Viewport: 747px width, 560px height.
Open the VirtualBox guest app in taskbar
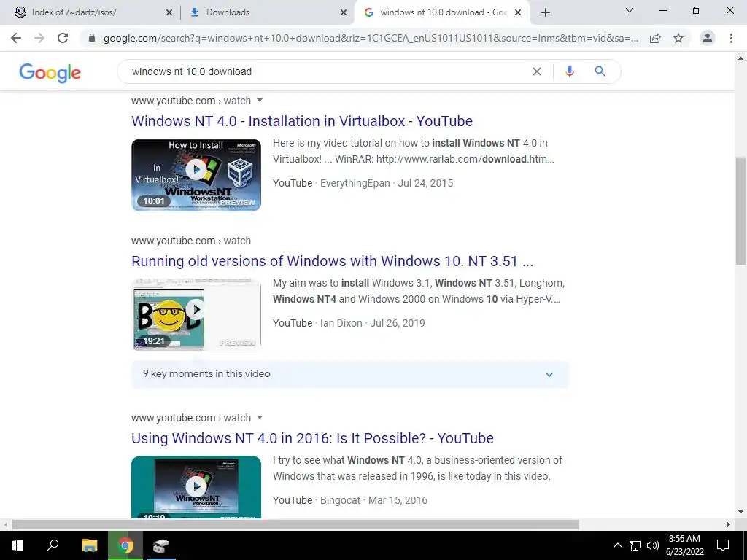tap(160, 545)
